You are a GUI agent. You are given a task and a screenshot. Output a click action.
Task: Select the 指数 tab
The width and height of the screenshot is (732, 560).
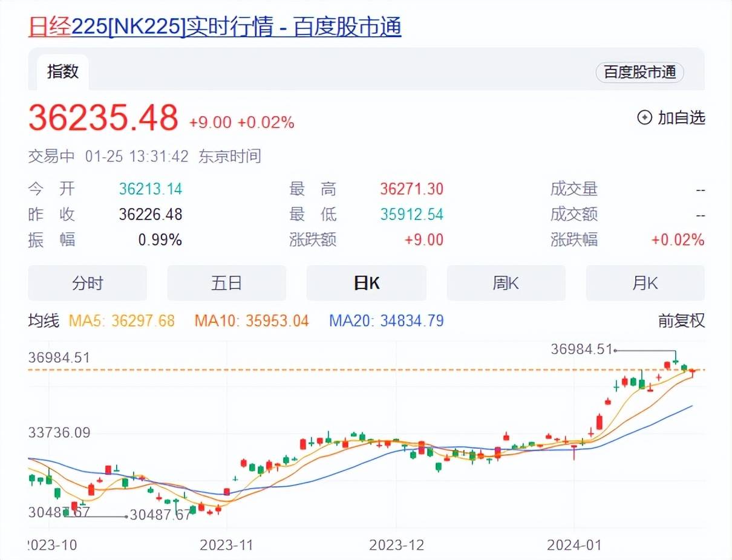(63, 71)
